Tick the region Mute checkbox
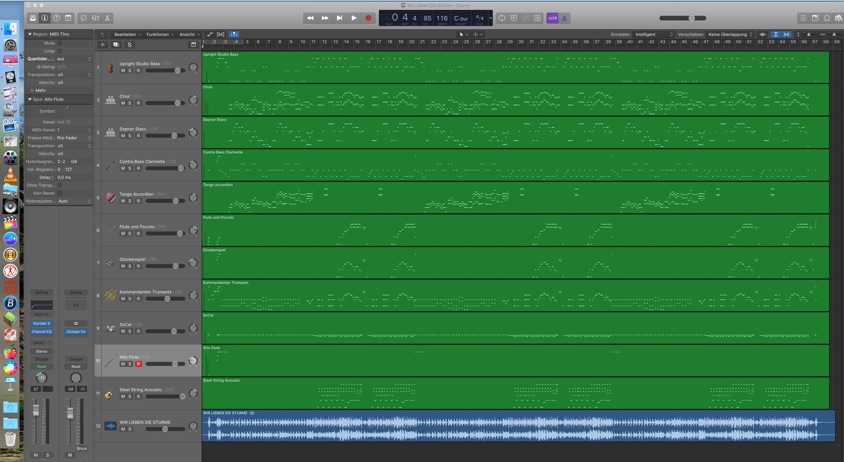The image size is (844, 462). 59,43
